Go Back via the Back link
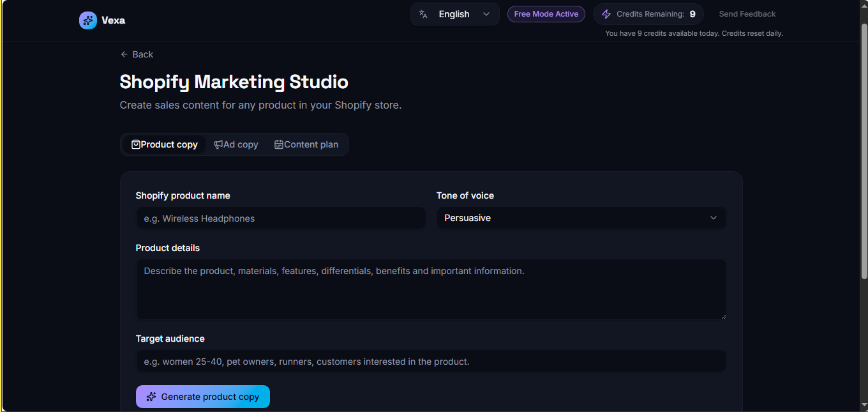 point(137,54)
